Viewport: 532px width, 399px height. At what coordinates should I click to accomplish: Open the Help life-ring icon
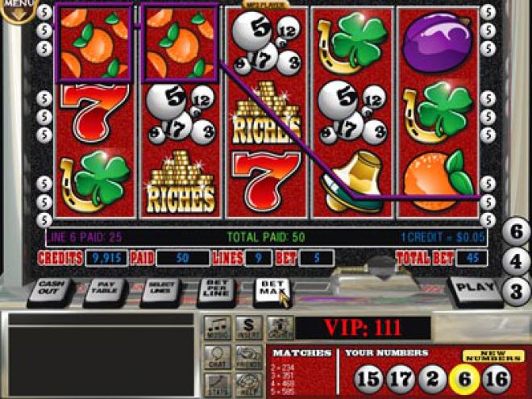(248, 385)
